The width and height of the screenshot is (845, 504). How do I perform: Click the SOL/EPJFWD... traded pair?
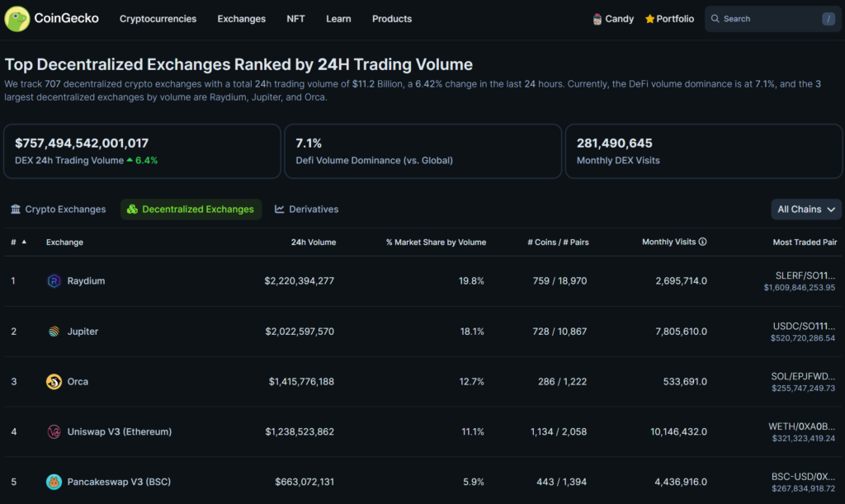point(803,376)
